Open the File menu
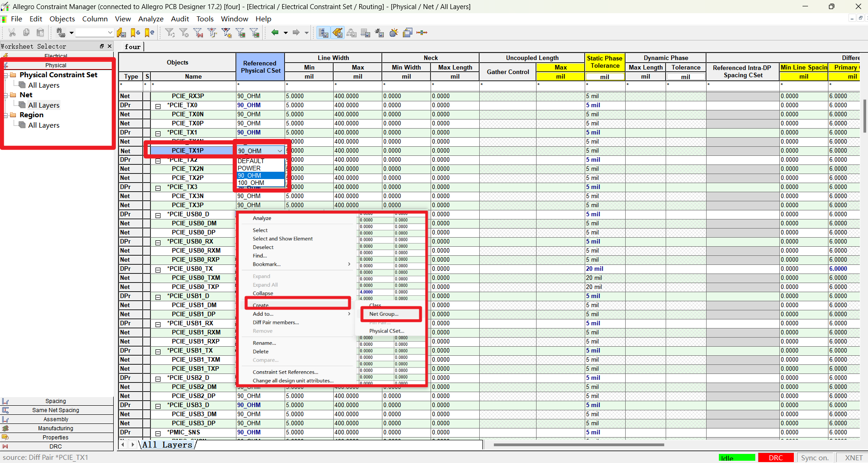This screenshot has height=463, width=868. click(16, 19)
